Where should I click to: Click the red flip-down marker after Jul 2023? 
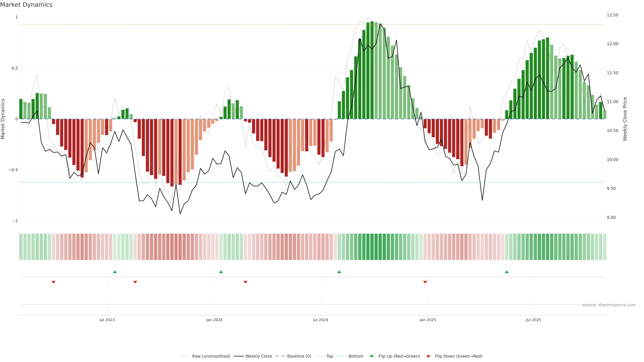(135, 282)
